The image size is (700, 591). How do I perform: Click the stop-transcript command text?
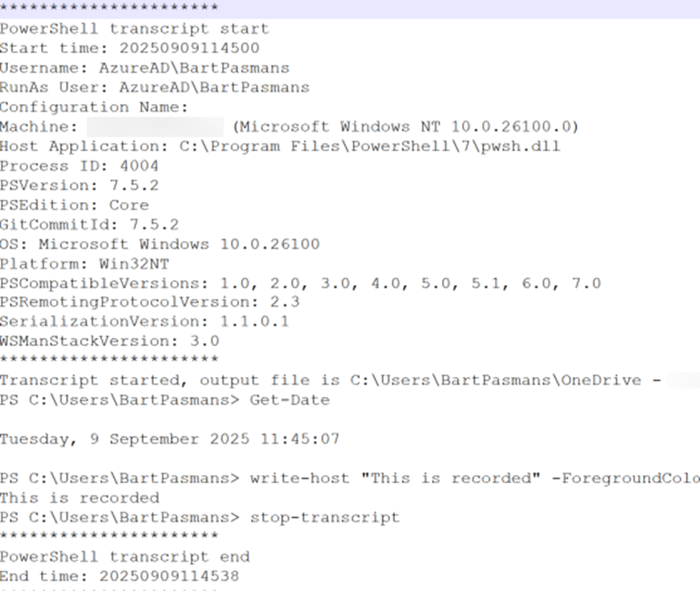(x=324, y=517)
